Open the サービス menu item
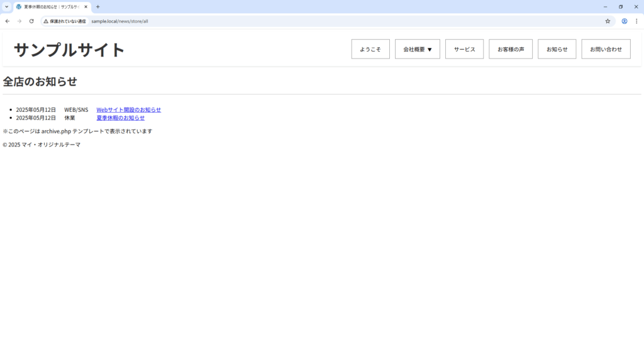This screenshot has height=349, width=644. coord(465,49)
